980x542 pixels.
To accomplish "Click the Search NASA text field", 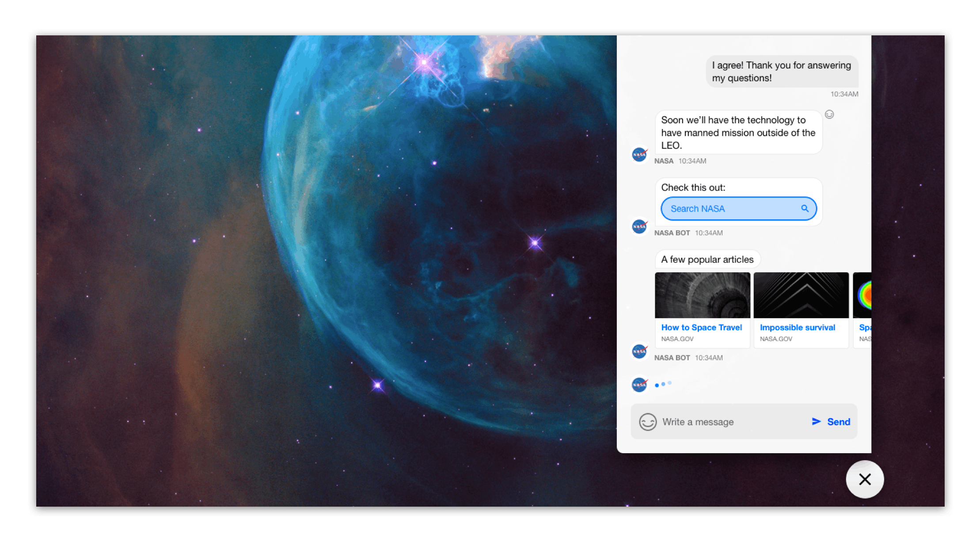I will [734, 208].
